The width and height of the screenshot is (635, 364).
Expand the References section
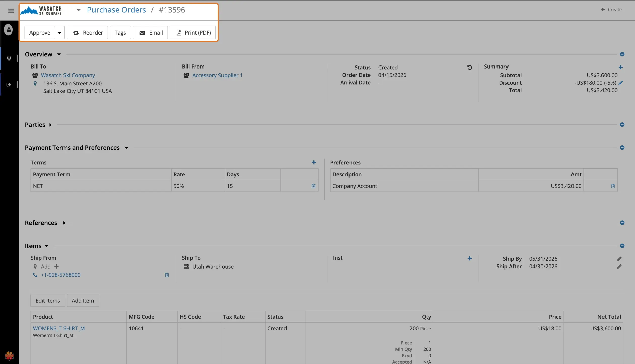45,223
